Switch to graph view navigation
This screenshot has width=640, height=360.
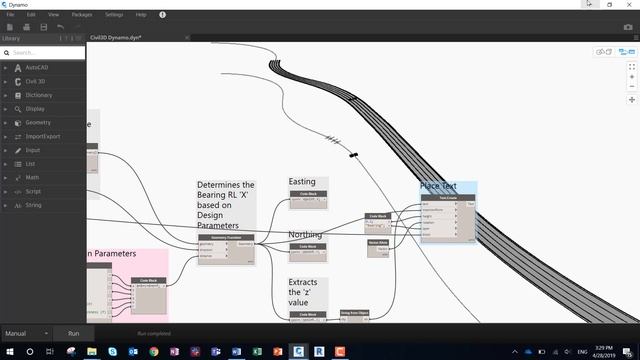[627, 52]
